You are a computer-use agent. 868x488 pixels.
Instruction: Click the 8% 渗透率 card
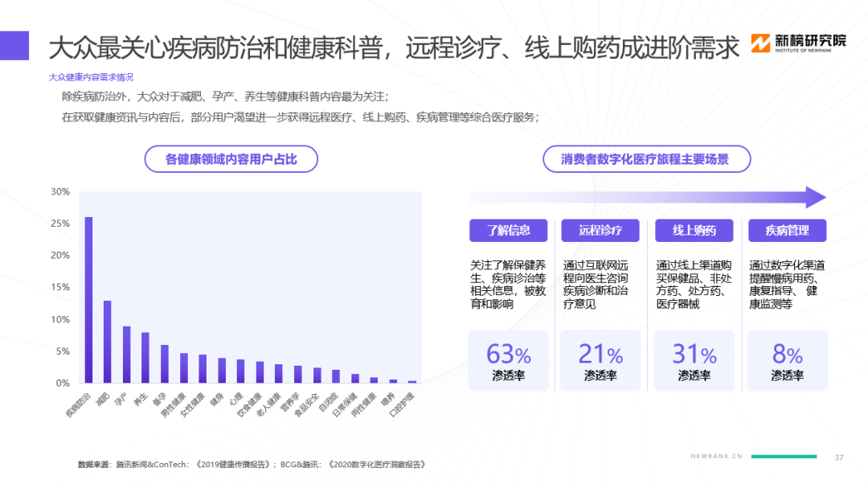click(787, 361)
